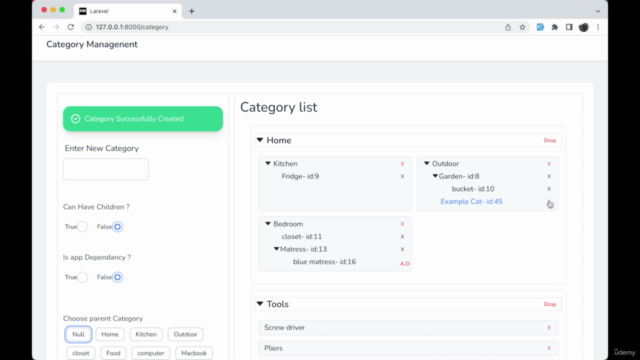Go back with the browser back arrow
This screenshot has width=640, height=360.
pos(42,27)
